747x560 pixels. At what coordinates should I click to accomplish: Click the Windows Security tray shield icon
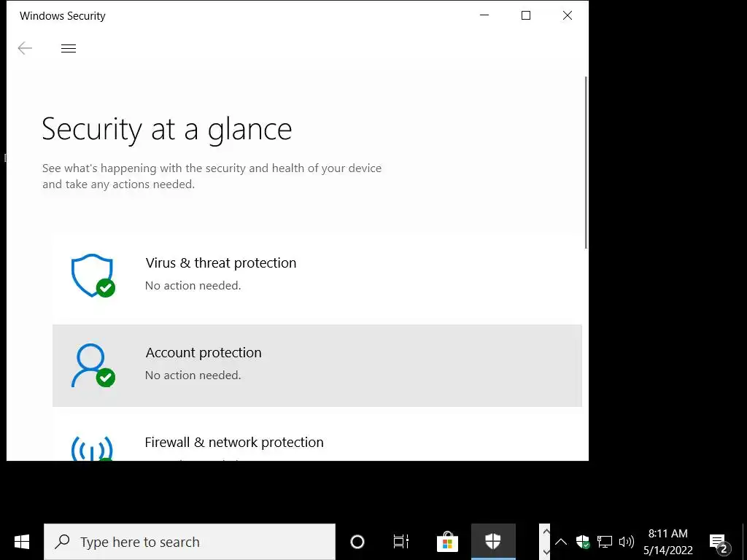click(583, 542)
